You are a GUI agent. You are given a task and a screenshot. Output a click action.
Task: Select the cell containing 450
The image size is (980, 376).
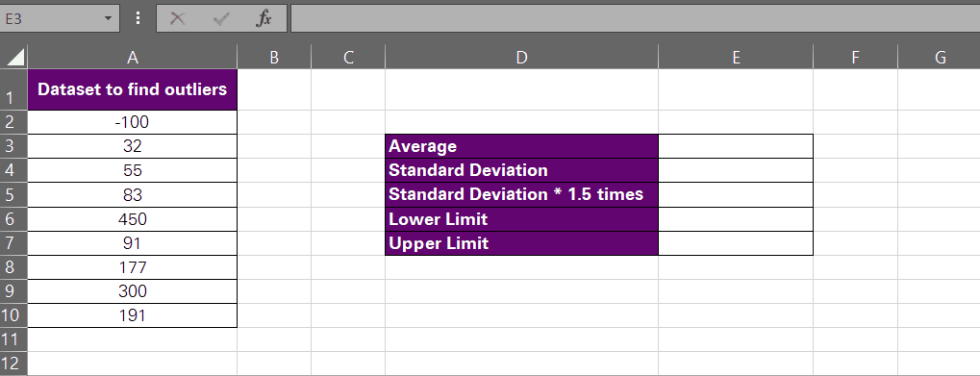click(x=133, y=219)
